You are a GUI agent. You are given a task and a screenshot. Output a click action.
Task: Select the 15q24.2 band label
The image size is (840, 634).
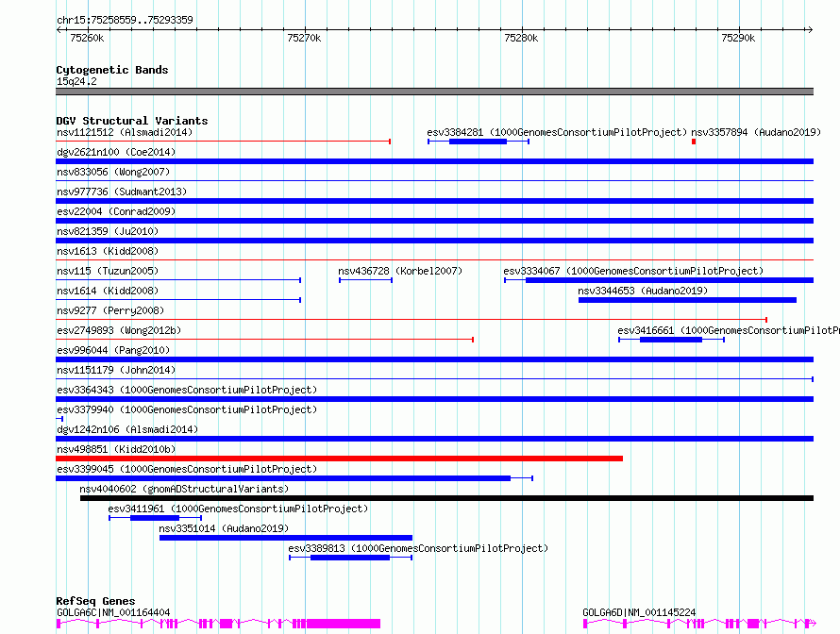pyautogui.click(x=76, y=81)
